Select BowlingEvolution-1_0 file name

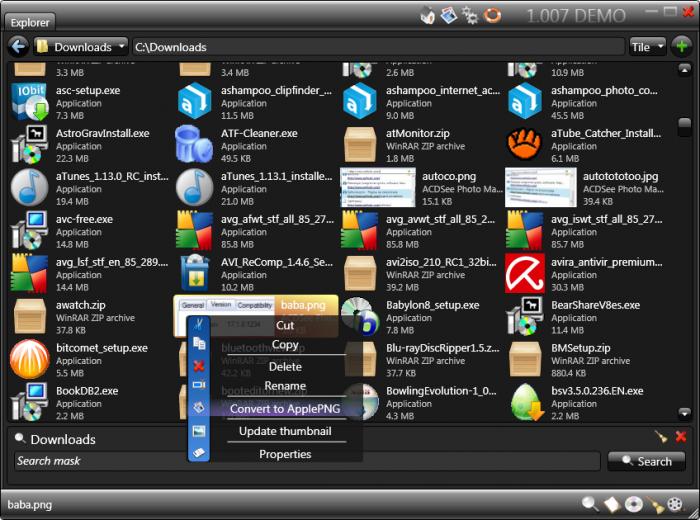441,391
